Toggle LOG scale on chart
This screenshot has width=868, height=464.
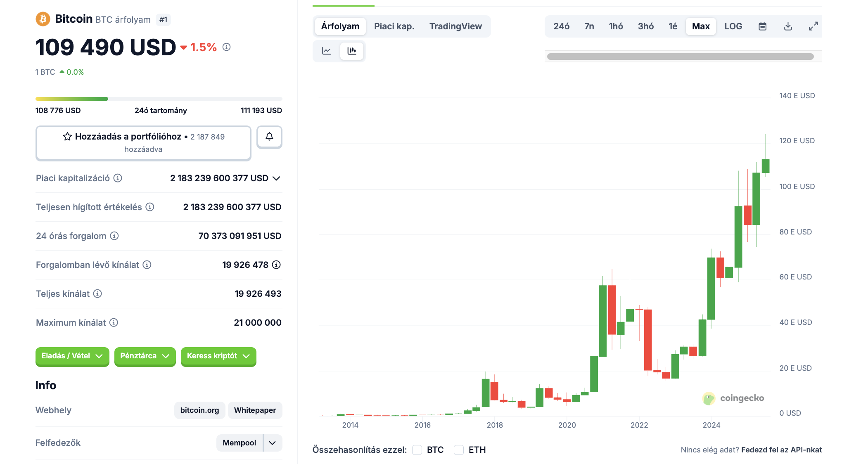coord(733,26)
